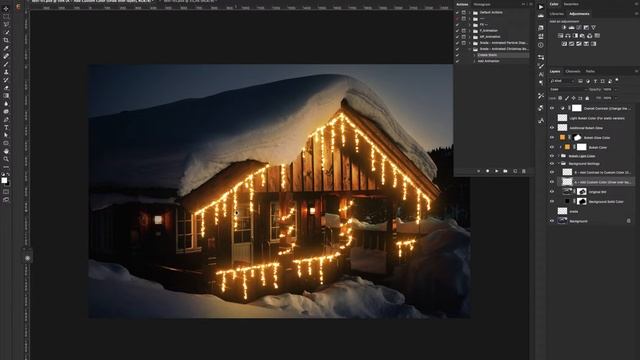Switch to the Paths tab

pos(590,71)
